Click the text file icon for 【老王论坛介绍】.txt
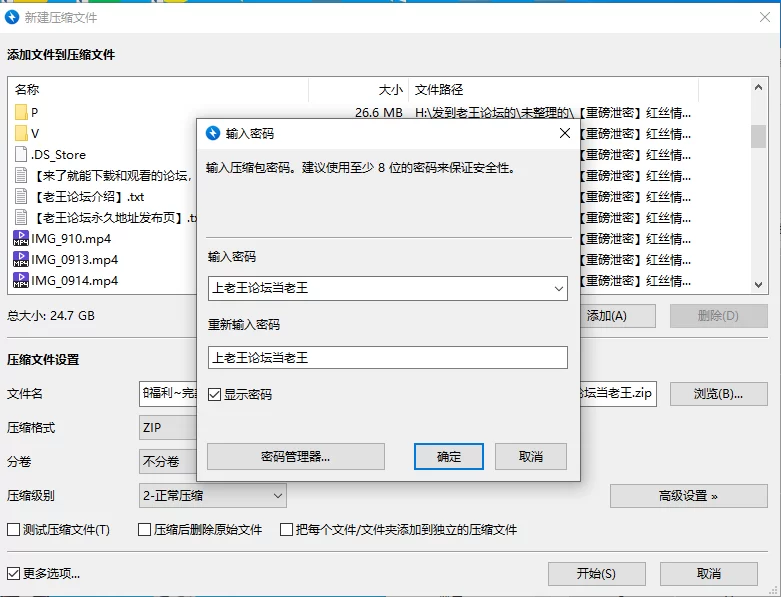 pyautogui.click(x=21, y=196)
